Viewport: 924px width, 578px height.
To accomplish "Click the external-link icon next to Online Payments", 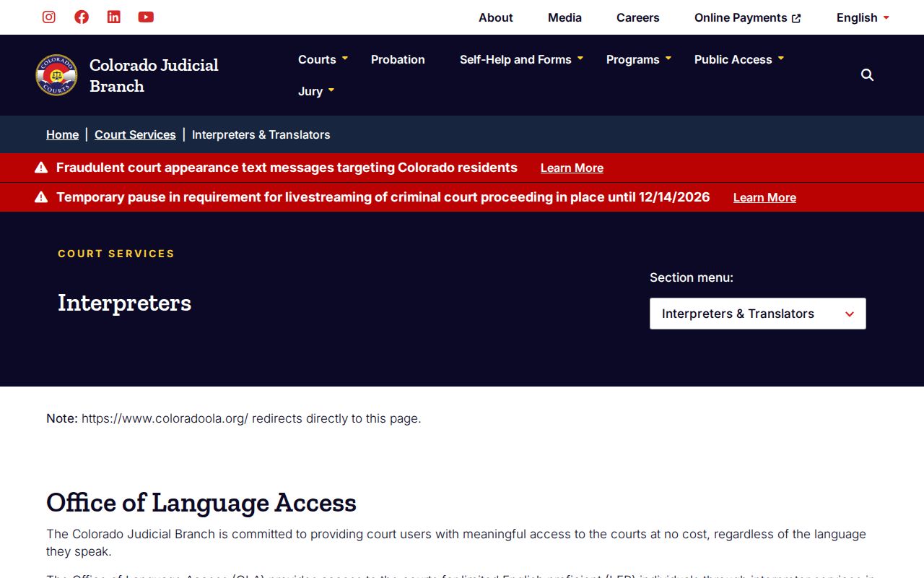I will click(796, 18).
